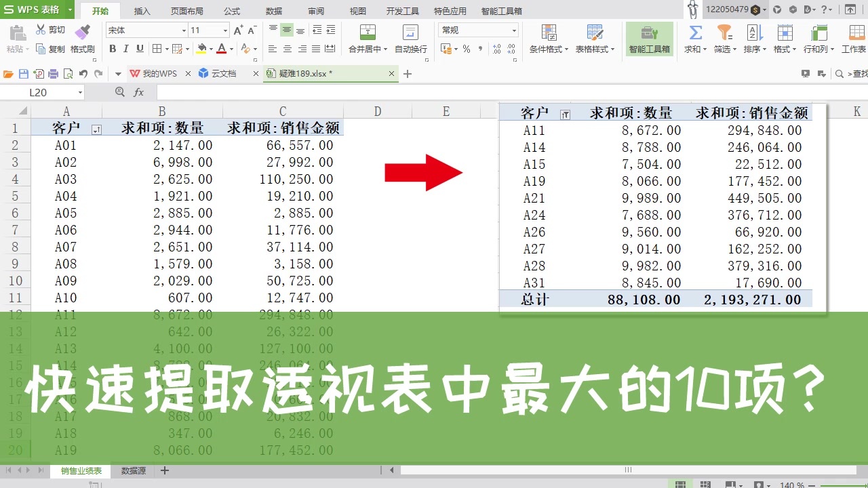Expand the font color dropdown arrow
The height and width of the screenshot is (488, 868).
coord(231,49)
